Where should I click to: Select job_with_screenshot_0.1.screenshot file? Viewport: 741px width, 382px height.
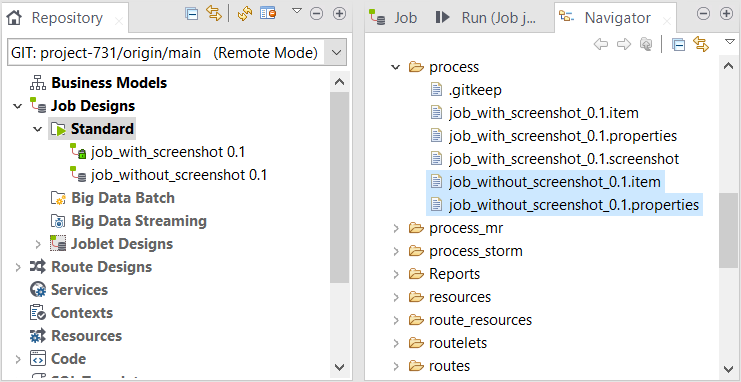pos(564,159)
